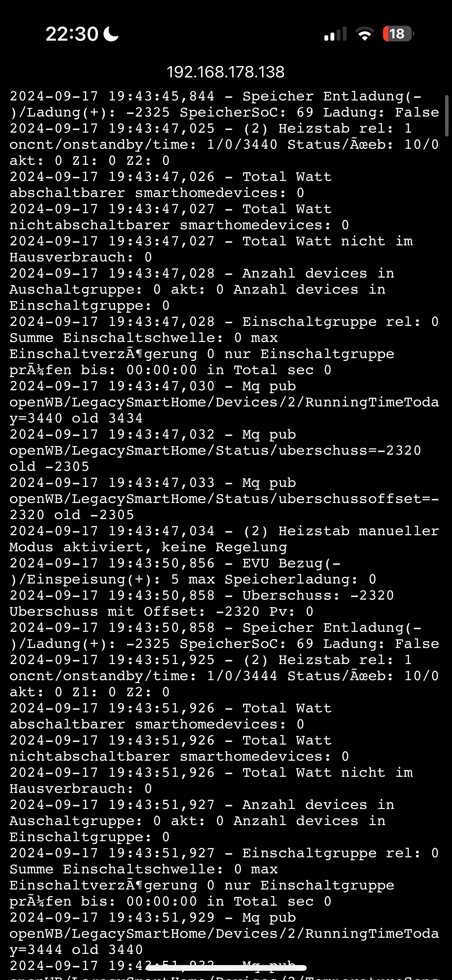The image size is (452, 980).
Task: Click the 19:43:47,026 Total Watt timestamp
Action: coord(161,177)
